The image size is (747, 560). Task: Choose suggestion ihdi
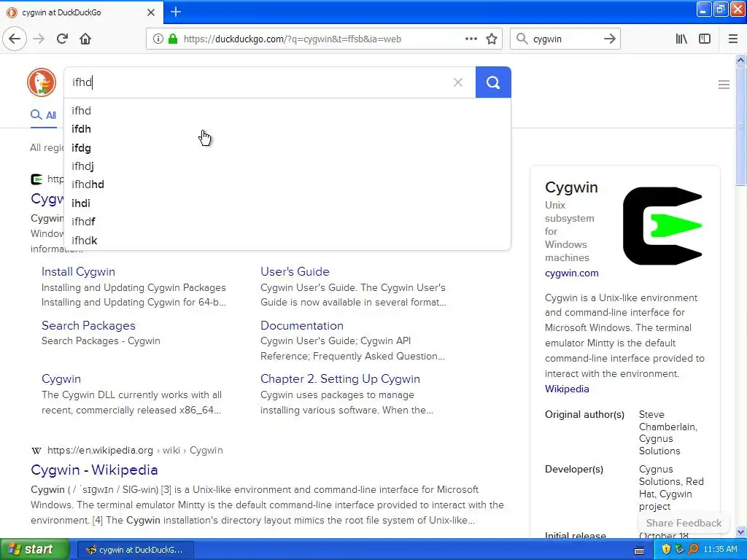[x=287, y=203]
